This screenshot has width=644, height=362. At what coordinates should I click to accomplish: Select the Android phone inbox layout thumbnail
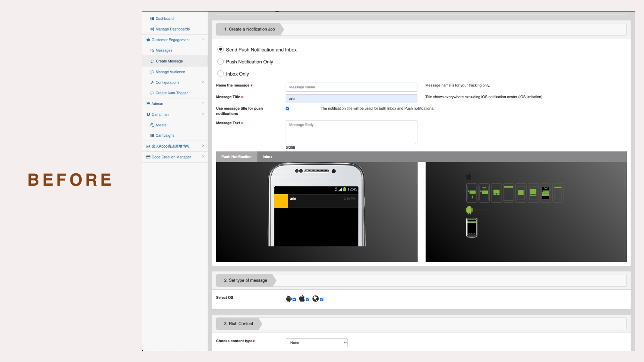click(472, 227)
